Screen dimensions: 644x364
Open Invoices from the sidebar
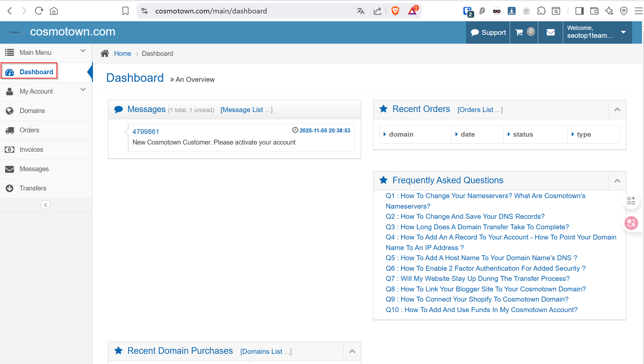pyautogui.click(x=46, y=149)
